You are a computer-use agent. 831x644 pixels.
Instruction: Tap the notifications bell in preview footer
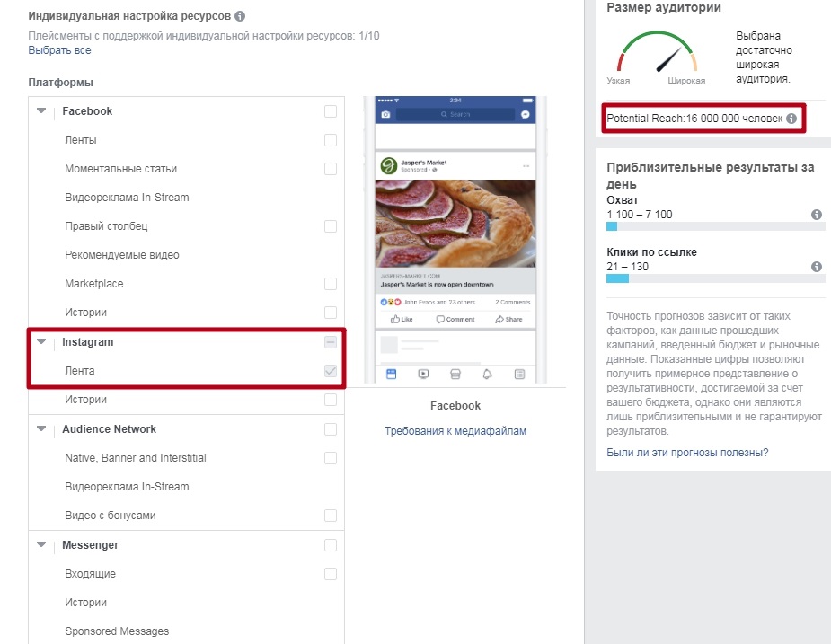486,374
